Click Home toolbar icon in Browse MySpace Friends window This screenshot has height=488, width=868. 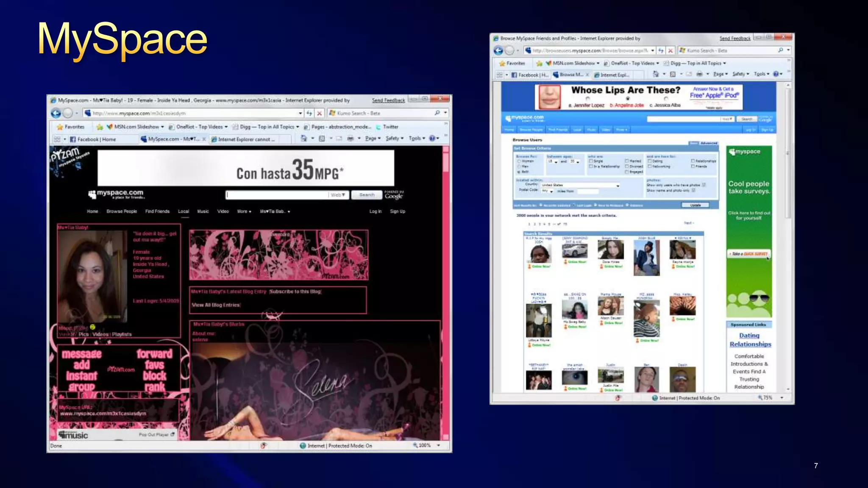pyautogui.click(x=656, y=74)
